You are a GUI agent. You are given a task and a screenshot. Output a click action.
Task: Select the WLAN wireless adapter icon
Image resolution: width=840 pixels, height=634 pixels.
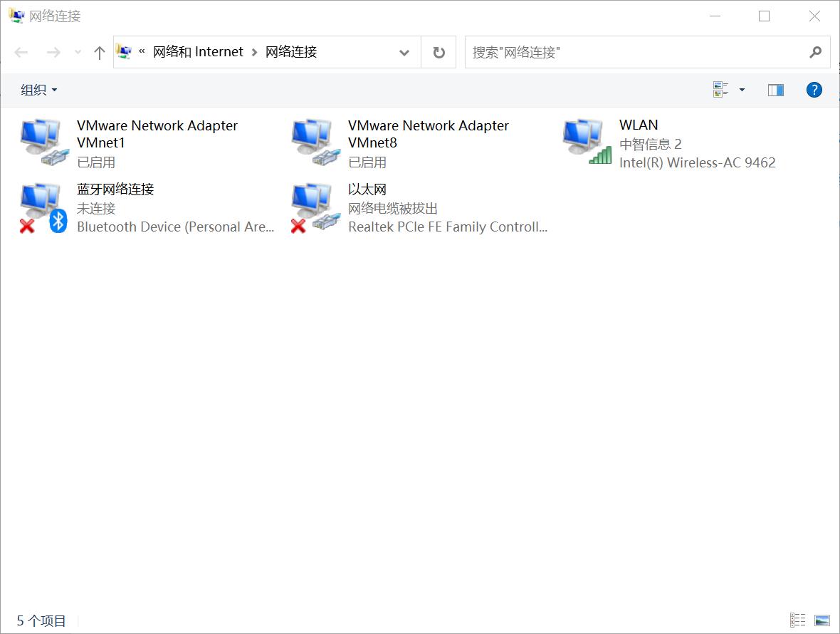585,140
